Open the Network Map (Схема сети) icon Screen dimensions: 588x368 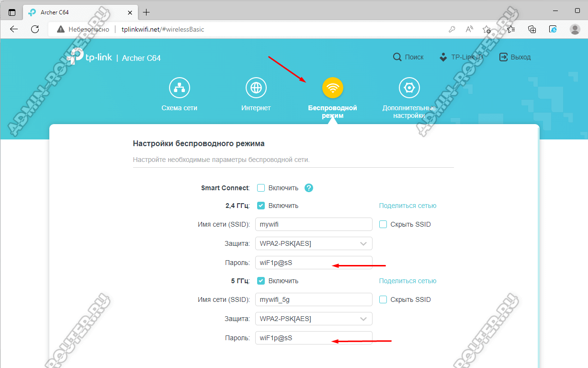[180, 88]
